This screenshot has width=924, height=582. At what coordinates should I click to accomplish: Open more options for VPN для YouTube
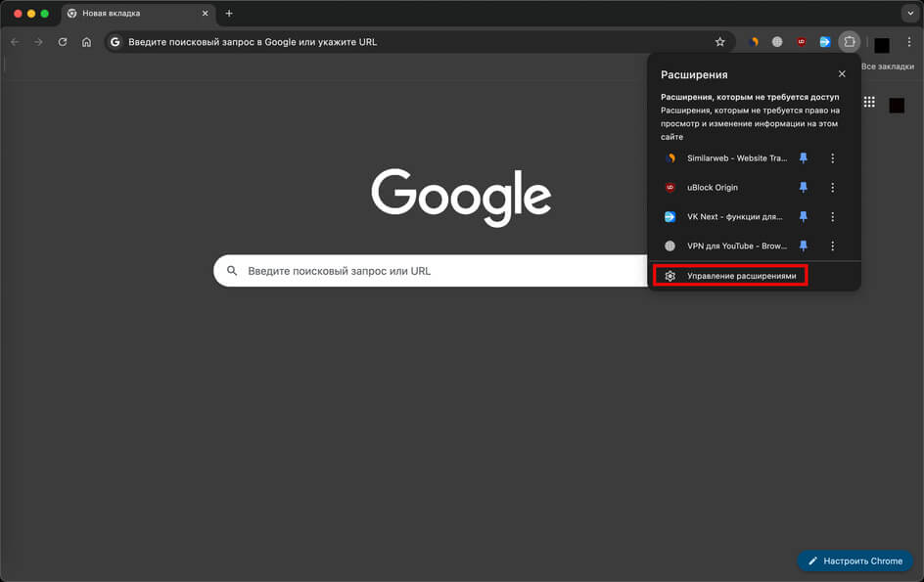pyautogui.click(x=833, y=246)
